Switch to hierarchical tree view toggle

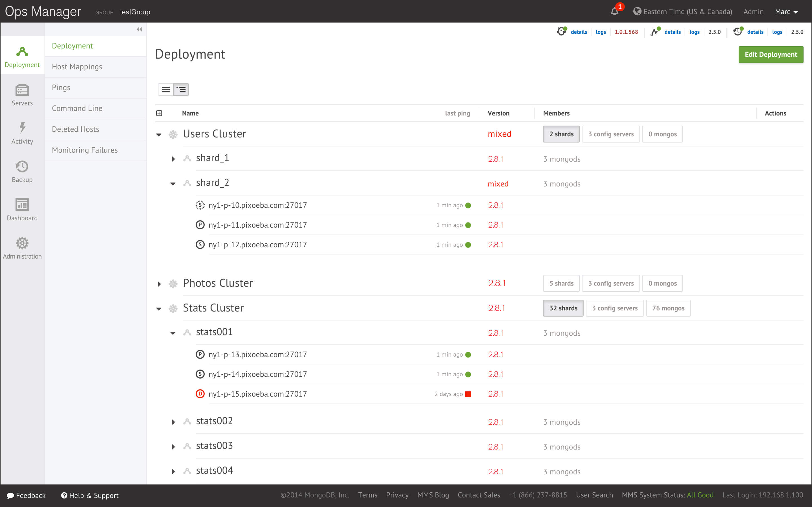[181, 90]
